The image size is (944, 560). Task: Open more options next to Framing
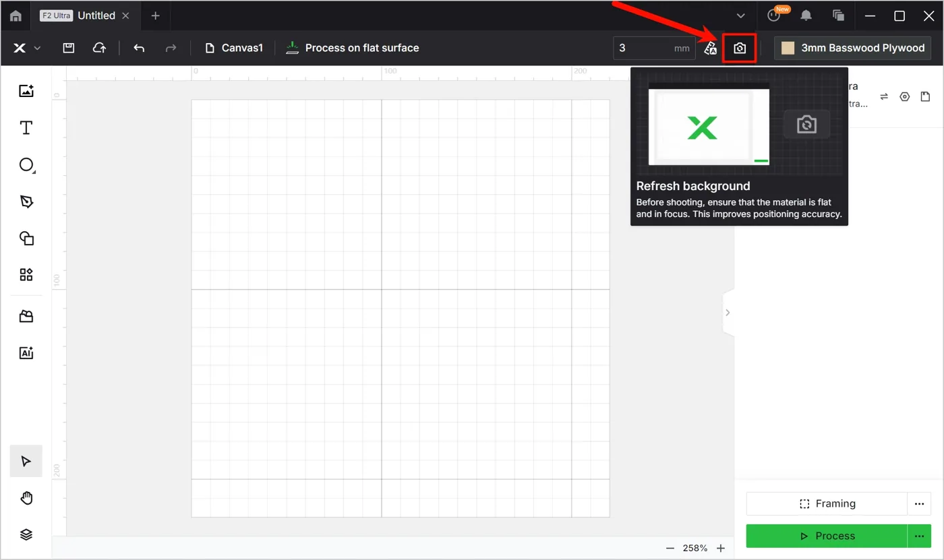[x=919, y=503]
